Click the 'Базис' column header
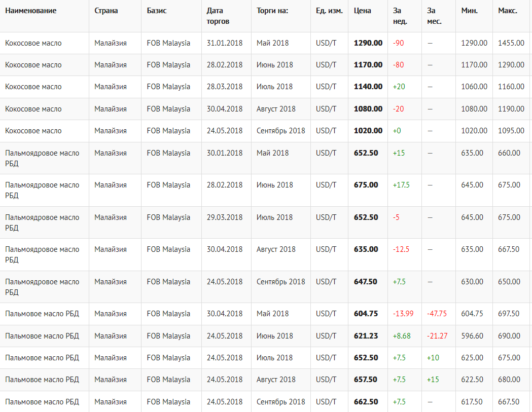This screenshot has width=532, height=412. pos(156,11)
